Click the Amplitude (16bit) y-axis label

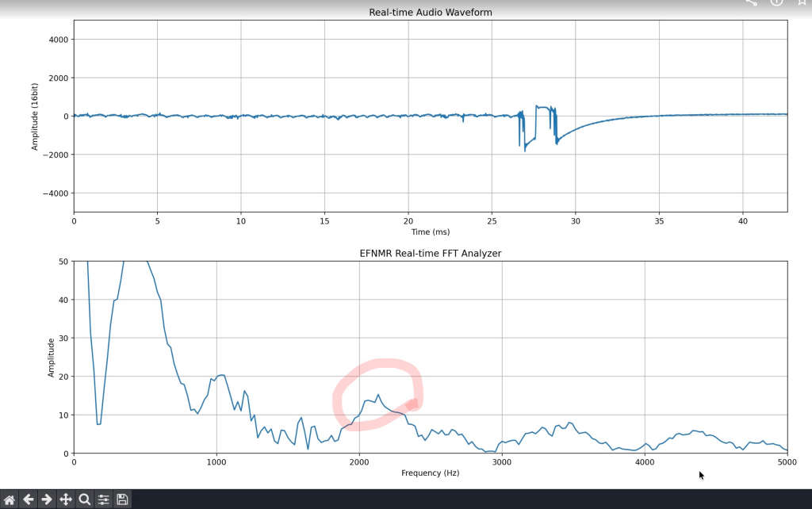point(35,117)
